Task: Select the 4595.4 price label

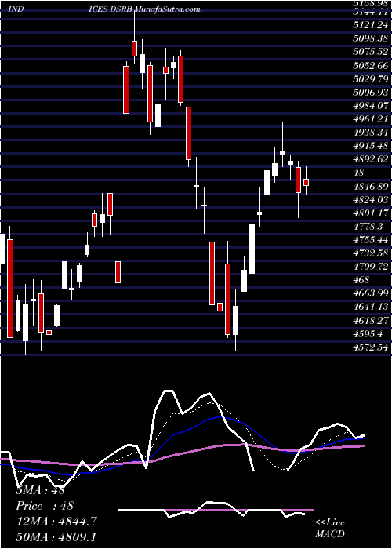Action: [x=368, y=333]
